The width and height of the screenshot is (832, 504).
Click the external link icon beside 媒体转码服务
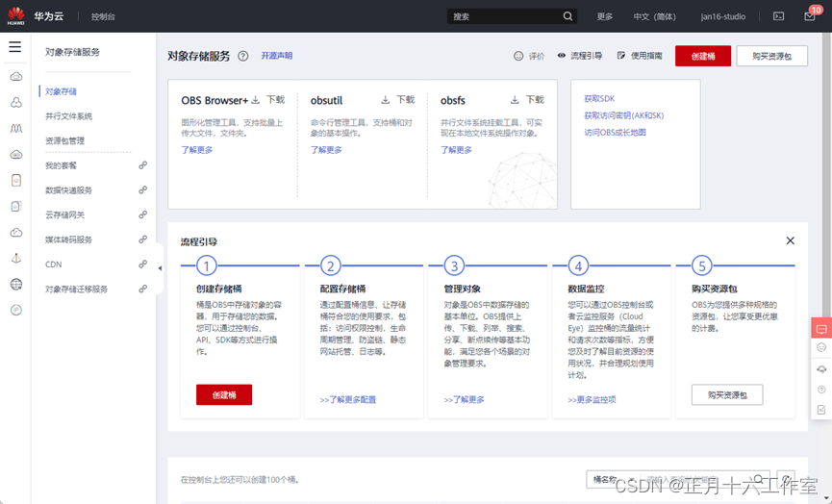pyautogui.click(x=142, y=239)
